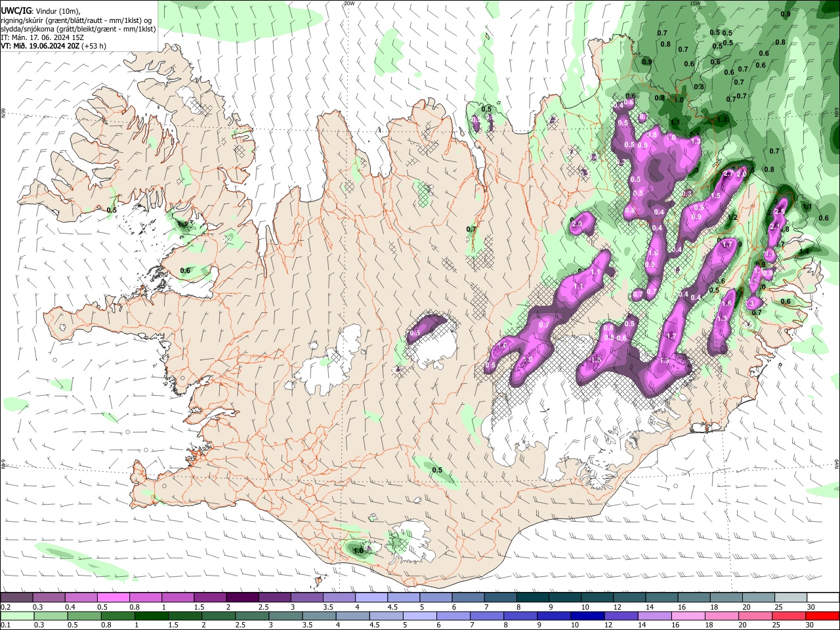Click the '20W' longitude label

(348, 3)
